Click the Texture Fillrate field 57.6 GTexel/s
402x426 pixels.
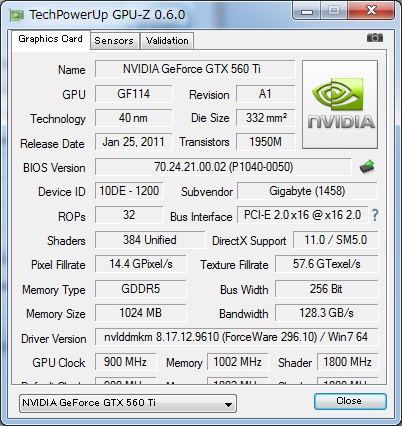pyautogui.click(x=327, y=264)
